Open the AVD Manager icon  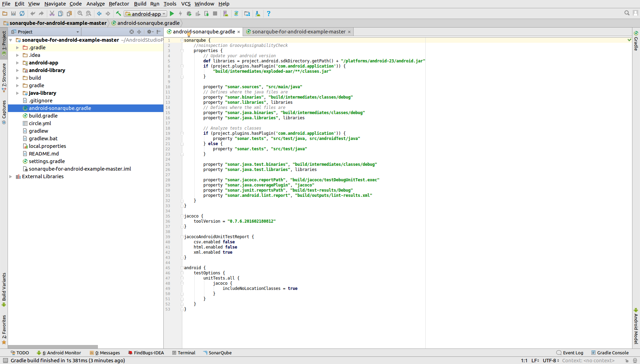click(226, 13)
